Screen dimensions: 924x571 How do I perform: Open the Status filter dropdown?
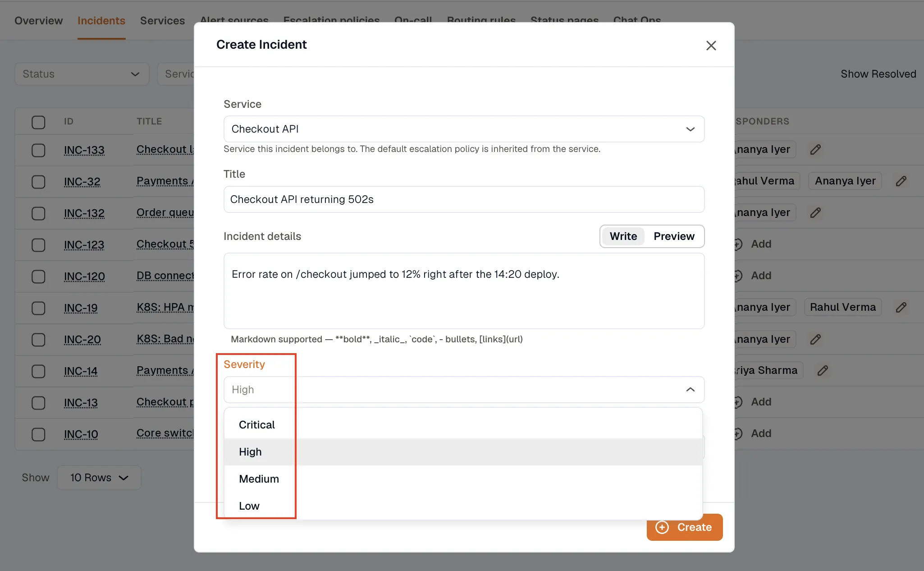click(x=82, y=74)
